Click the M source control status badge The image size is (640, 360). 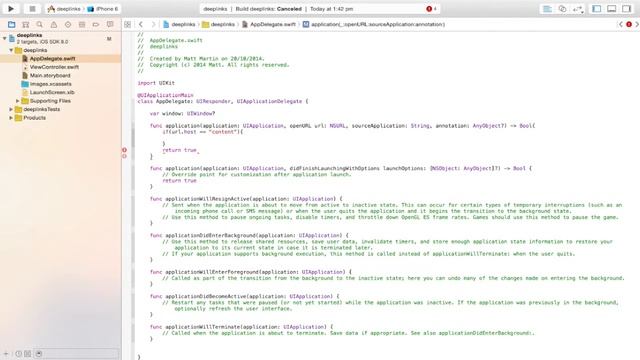pos(109,39)
